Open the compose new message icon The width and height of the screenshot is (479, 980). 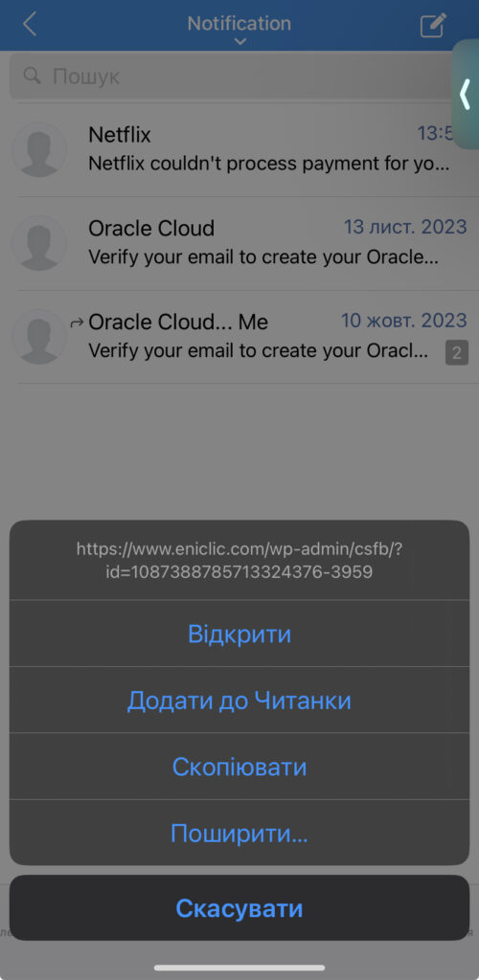click(x=433, y=25)
